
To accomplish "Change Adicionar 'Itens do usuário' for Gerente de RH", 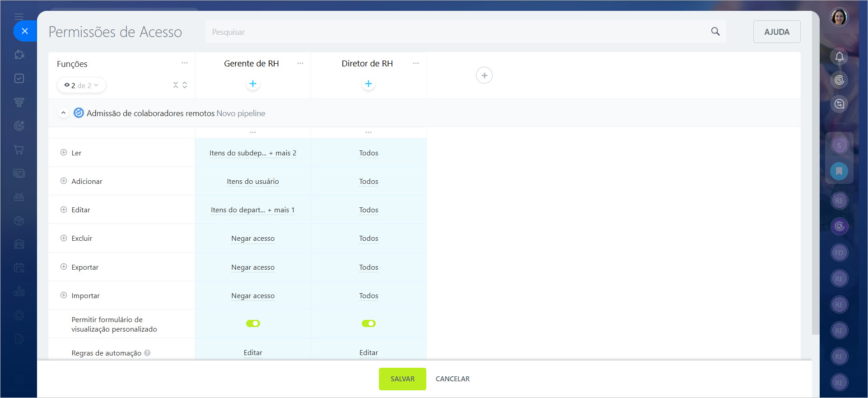I will (253, 182).
